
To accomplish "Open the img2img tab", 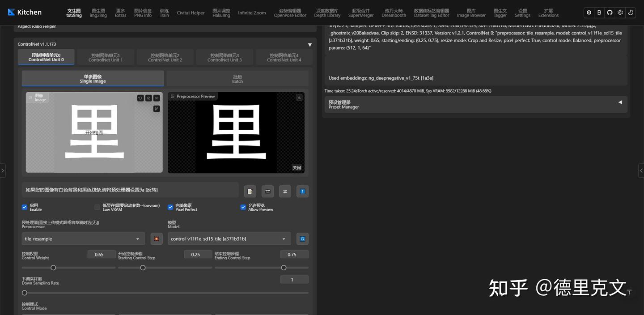I will [98, 12].
